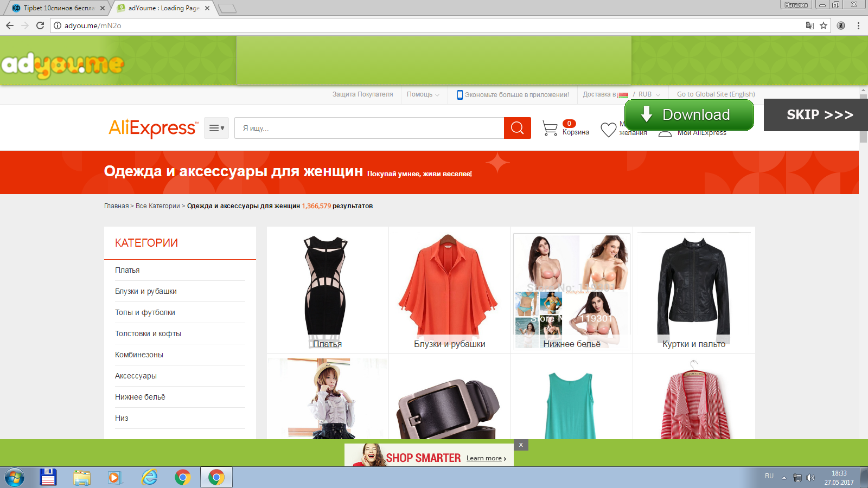Click the volume speaker tray icon
This screenshot has height=488, width=868.
pyautogui.click(x=810, y=478)
